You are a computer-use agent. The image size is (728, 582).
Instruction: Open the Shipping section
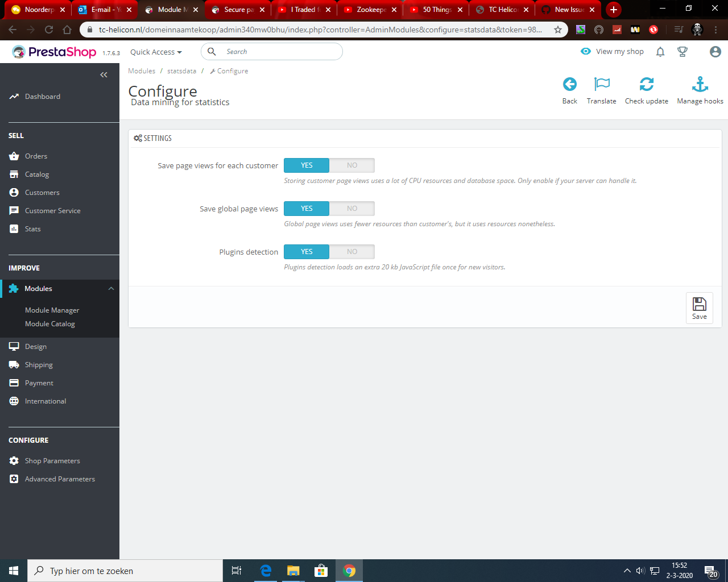(39, 364)
